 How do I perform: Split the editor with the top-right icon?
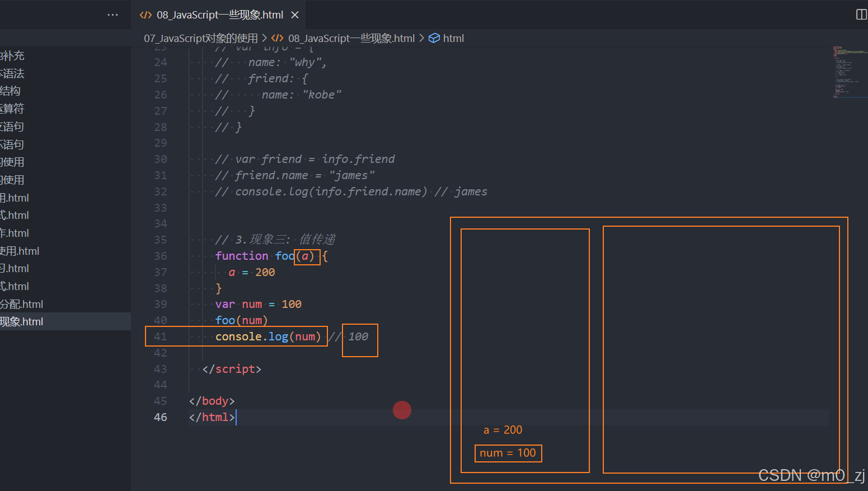861,15
